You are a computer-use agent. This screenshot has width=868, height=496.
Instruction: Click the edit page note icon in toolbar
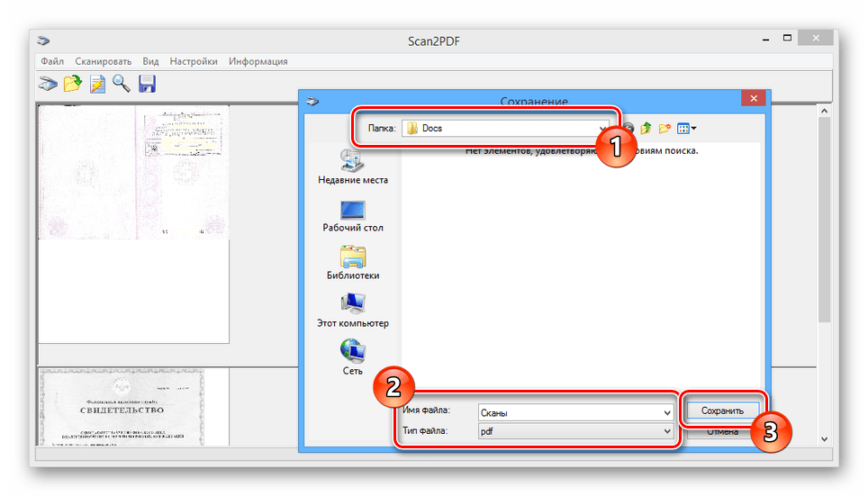click(x=97, y=84)
